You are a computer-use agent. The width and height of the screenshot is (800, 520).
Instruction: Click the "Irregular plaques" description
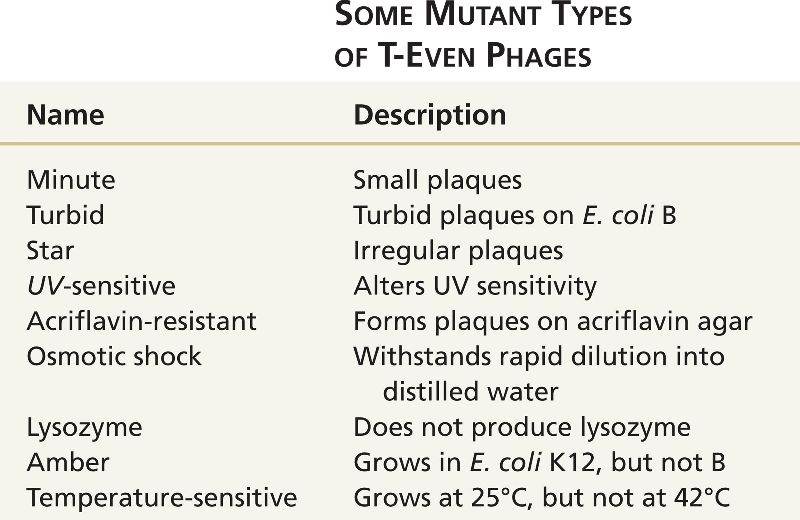pyautogui.click(x=458, y=250)
